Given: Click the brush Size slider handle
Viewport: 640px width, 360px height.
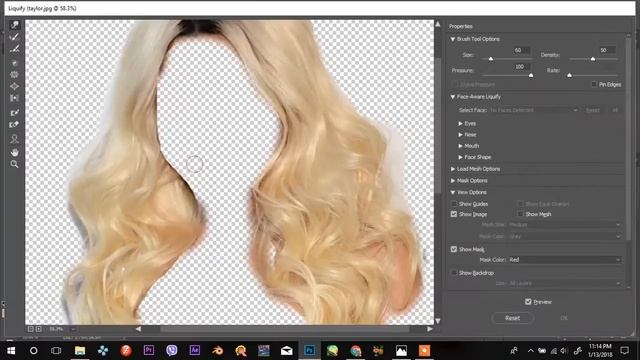Looking at the screenshot, I should (x=491, y=60).
